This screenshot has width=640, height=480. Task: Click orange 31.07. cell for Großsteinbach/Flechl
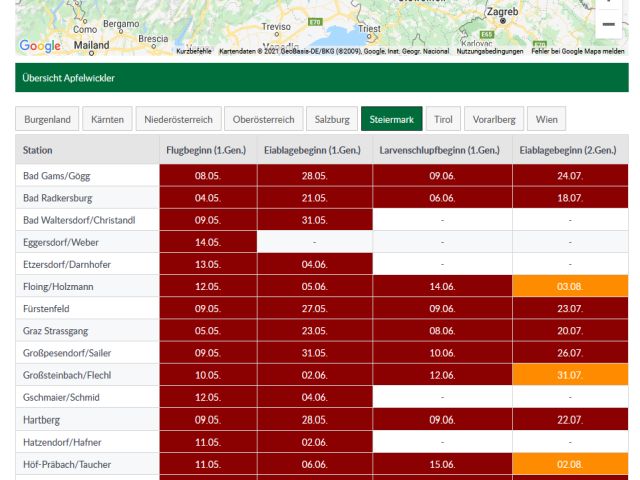pos(569,374)
